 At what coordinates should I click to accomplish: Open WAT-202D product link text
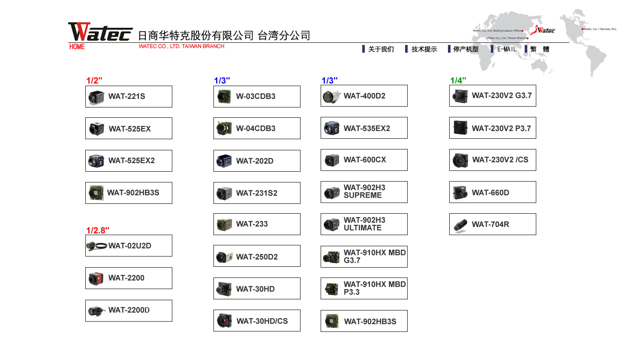coord(255,161)
